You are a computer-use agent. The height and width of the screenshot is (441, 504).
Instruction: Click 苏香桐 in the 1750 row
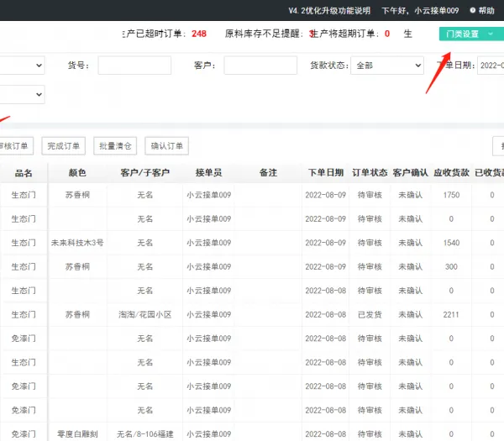(x=77, y=195)
